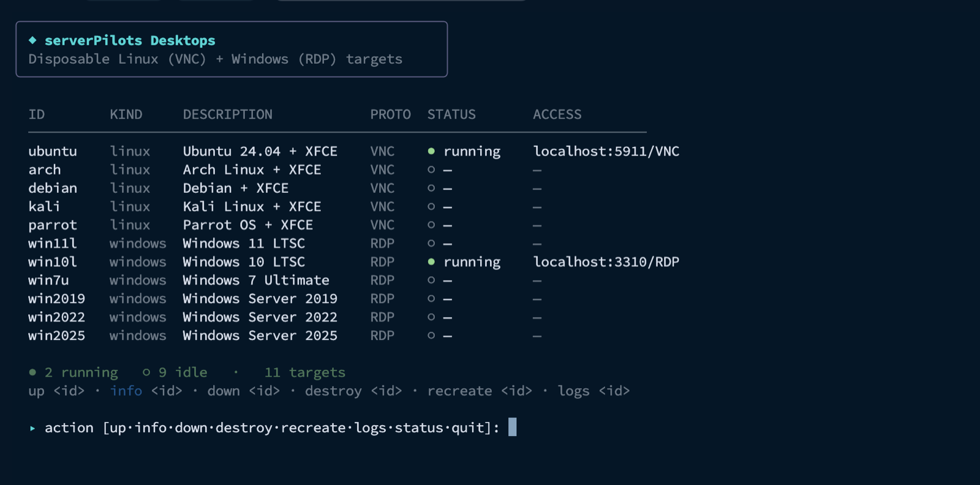Click the ACCESS column header
This screenshot has width=980, height=485.
click(x=557, y=115)
